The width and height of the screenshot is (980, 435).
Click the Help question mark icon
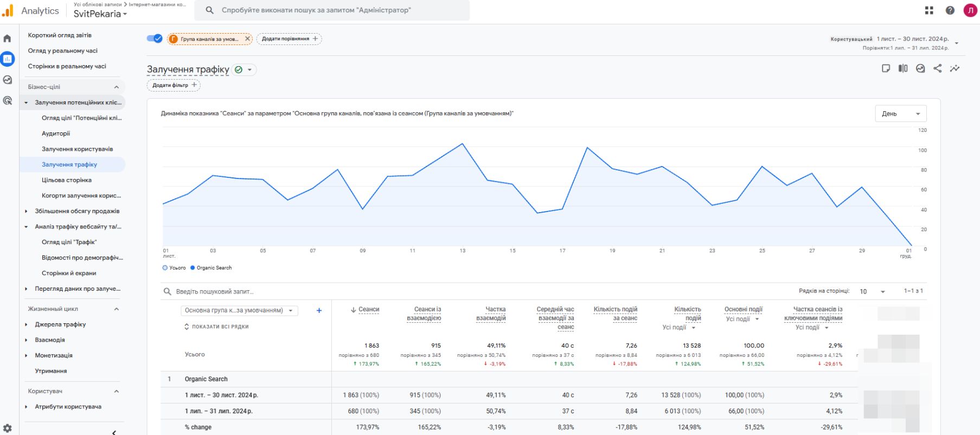click(x=950, y=10)
